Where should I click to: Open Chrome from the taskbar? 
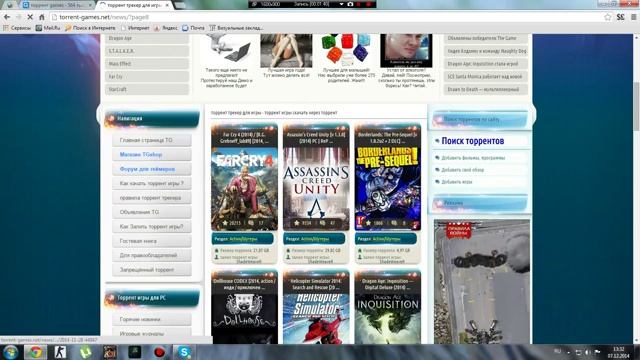tap(36, 352)
